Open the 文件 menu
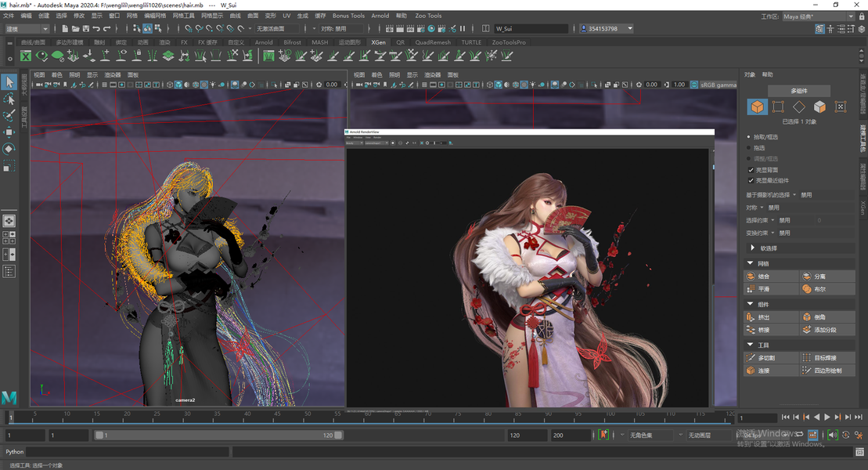The image size is (868, 470). (x=9, y=16)
